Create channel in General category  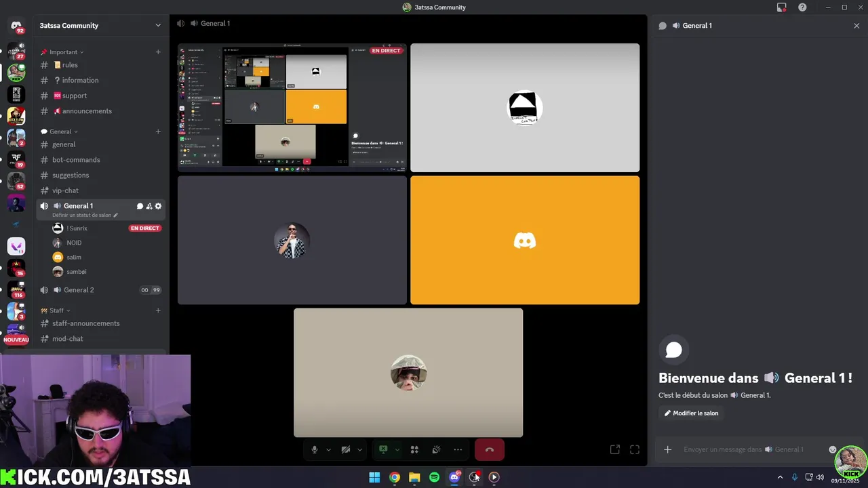coord(158,131)
